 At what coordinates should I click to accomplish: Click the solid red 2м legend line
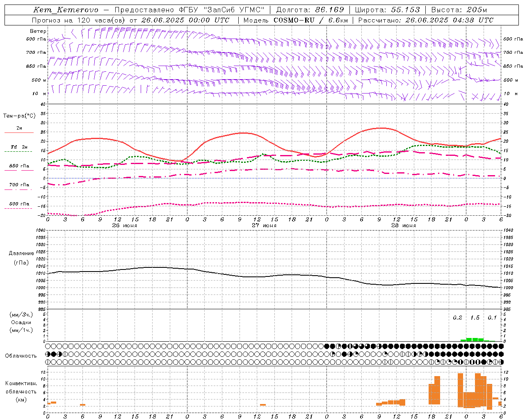click(19, 133)
